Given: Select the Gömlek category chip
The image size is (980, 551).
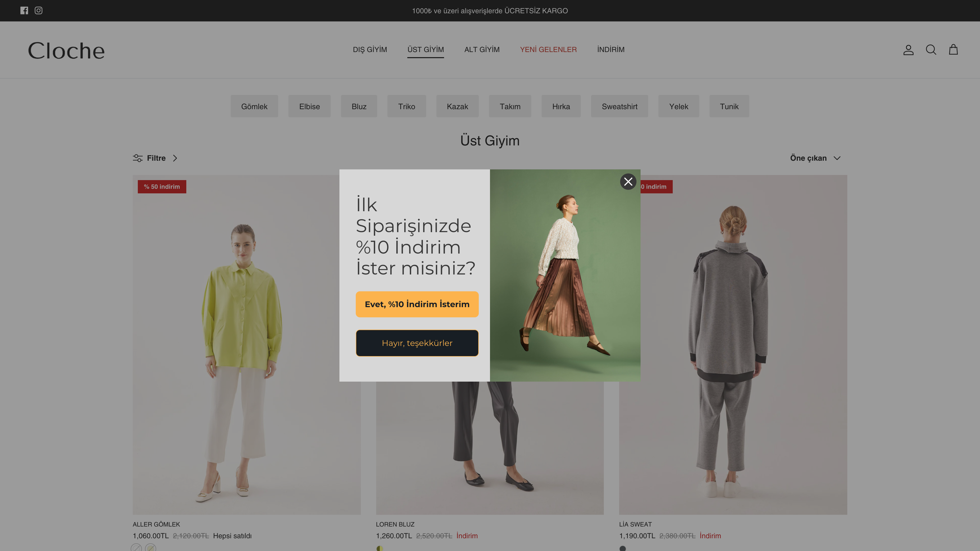Looking at the screenshot, I should (254, 106).
